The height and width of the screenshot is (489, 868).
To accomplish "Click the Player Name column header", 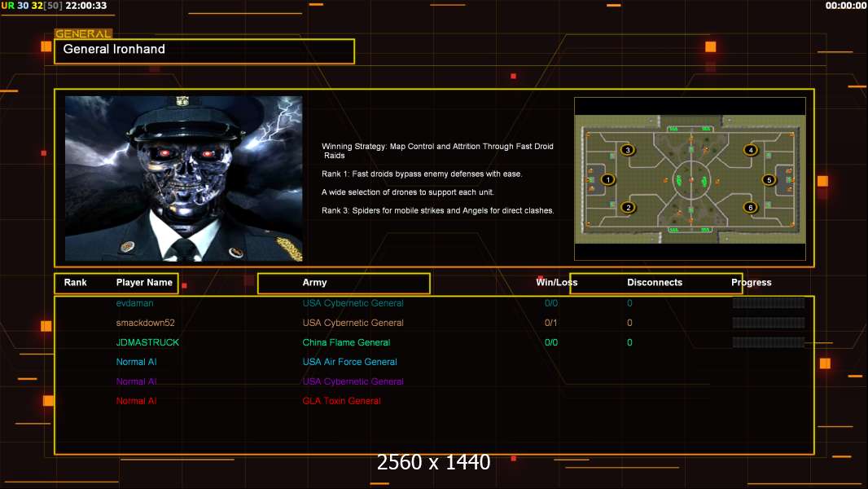I will [x=144, y=283].
